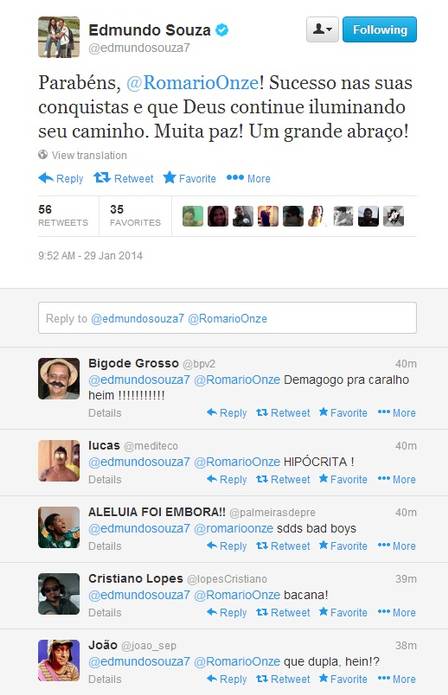Open the user actions dropdown beside Following
The height and width of the screenshot is (695, 448).
pos(322,30)
